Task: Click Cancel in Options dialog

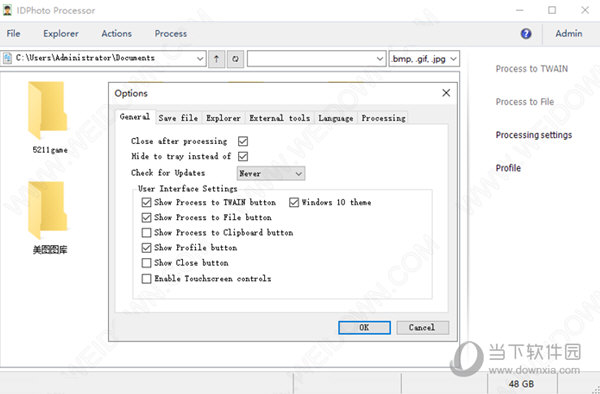Action: [x=422, y=327]
